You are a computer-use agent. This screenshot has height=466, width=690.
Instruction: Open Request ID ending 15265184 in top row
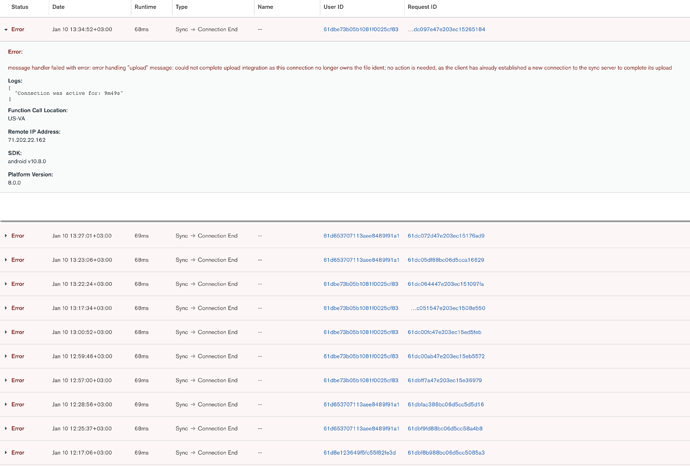pyautogui.click(x=446, y=30)
